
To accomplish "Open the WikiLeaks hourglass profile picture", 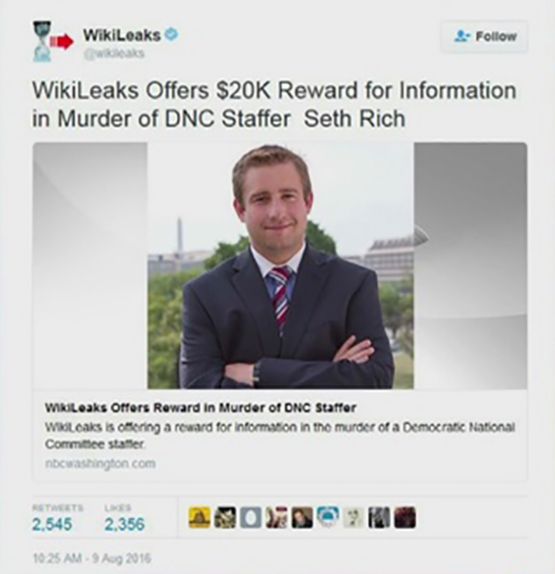I will click(41, 41).
